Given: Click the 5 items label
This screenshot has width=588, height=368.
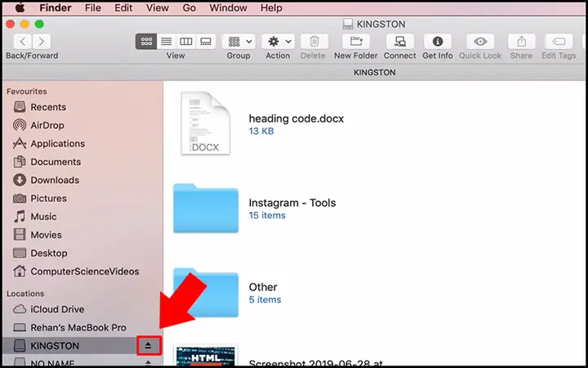Looking at the screenshot, I should (x=265, y=299).
